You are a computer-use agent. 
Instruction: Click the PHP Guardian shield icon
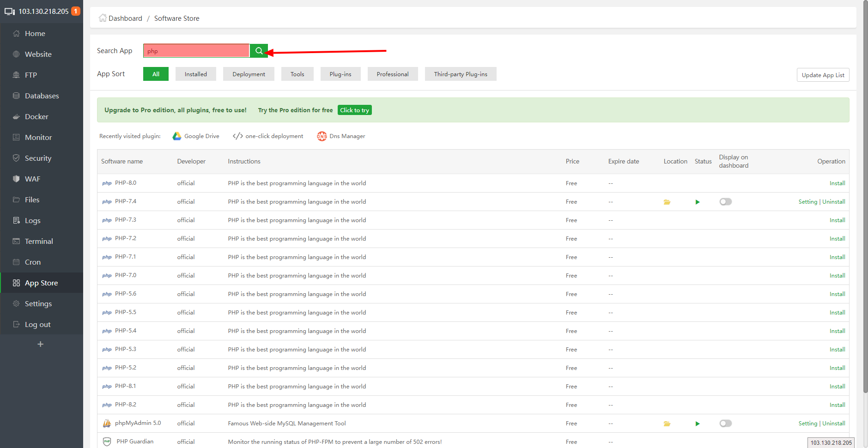coord(107,442)
